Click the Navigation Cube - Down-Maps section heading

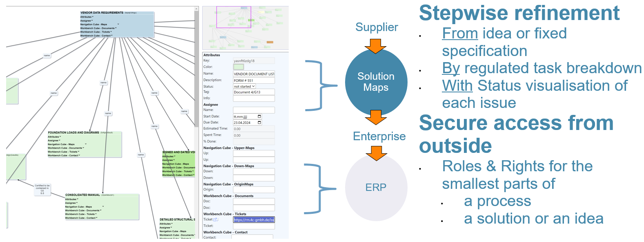(229, 166)
